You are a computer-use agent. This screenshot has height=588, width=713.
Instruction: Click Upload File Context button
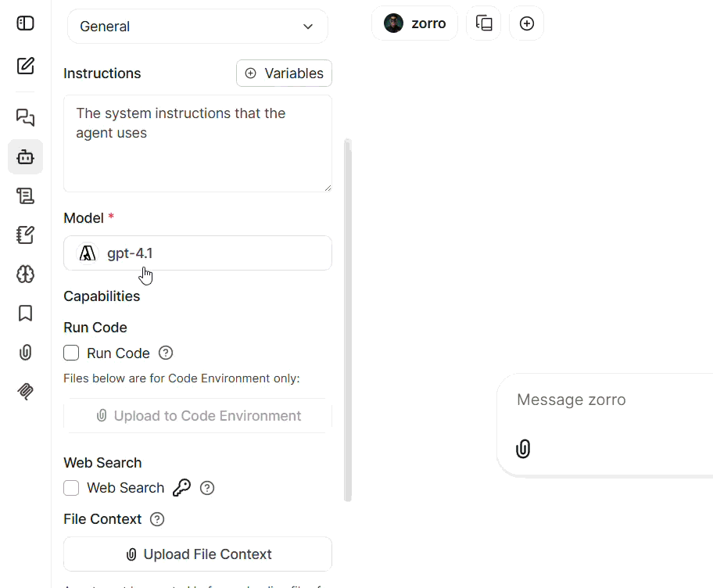tap(197, 554)
